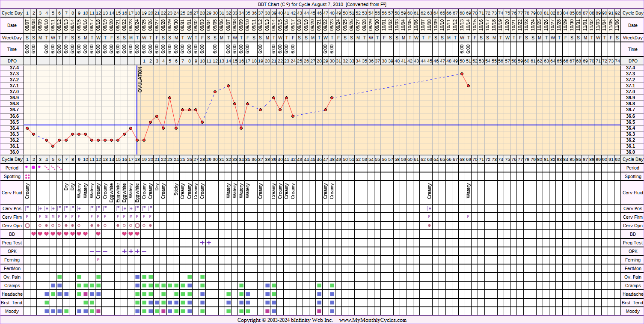644x324 pixels.
Task: Click the large Period dot on cycle day 2
Action: [x=33, y=167]
